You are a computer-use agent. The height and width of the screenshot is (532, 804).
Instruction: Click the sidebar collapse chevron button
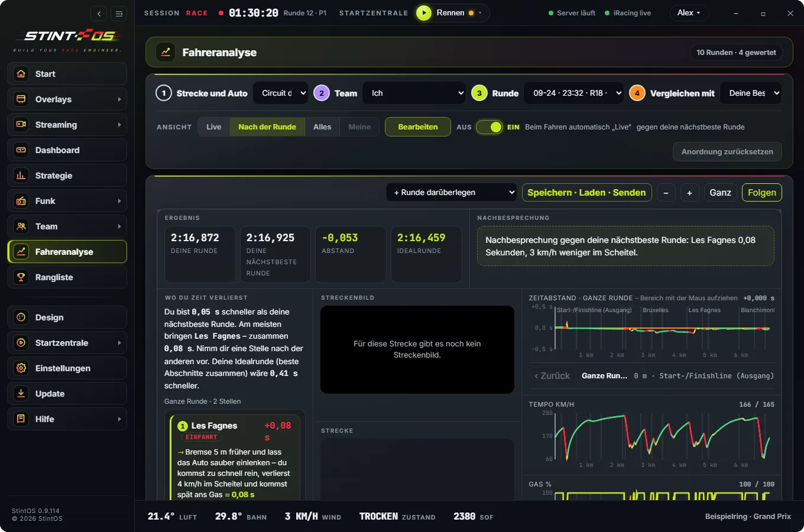coord(99,14)
